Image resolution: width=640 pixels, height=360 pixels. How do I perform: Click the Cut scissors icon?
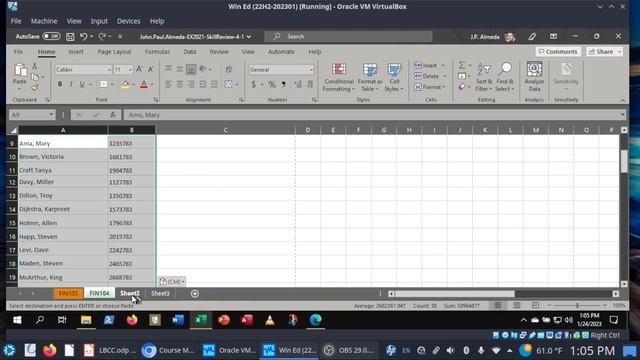click(x=35, y=66)
